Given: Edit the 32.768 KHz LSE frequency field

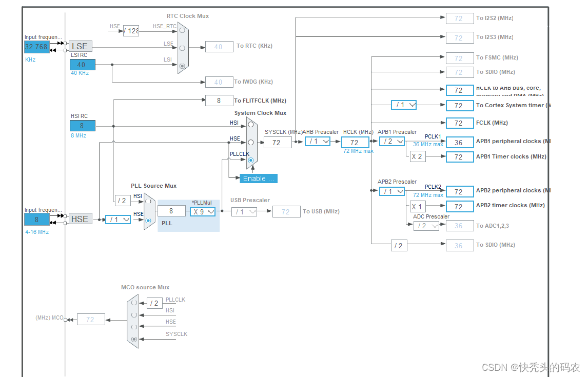Looking at the screenshot, I should 36,47.
